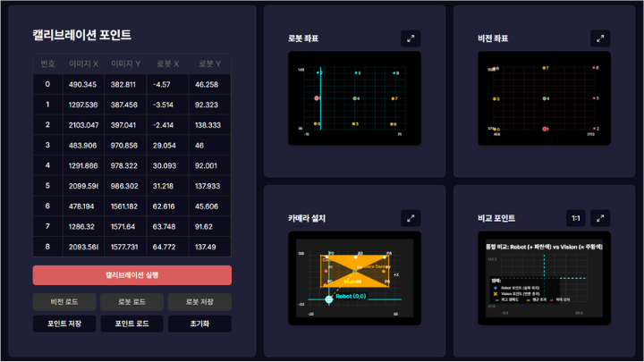Screen dimensions: 644x362
Task: Select 이미지 X cell 490.345 in row 0
Action: pyautogui.click(x=83, y=84)
